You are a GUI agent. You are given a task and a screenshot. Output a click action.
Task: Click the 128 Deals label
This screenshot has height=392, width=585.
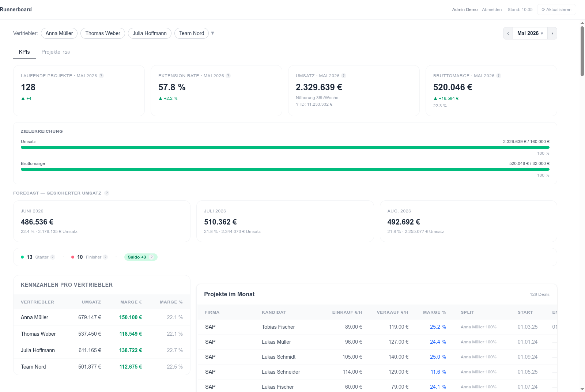540,294
